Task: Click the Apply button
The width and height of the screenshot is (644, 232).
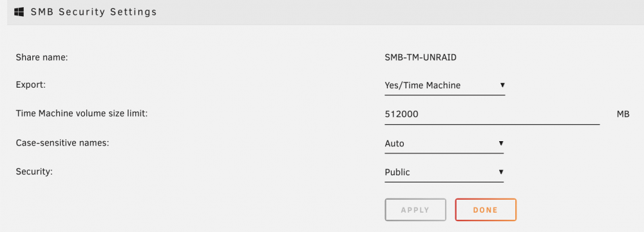Action: click(415, 210)
